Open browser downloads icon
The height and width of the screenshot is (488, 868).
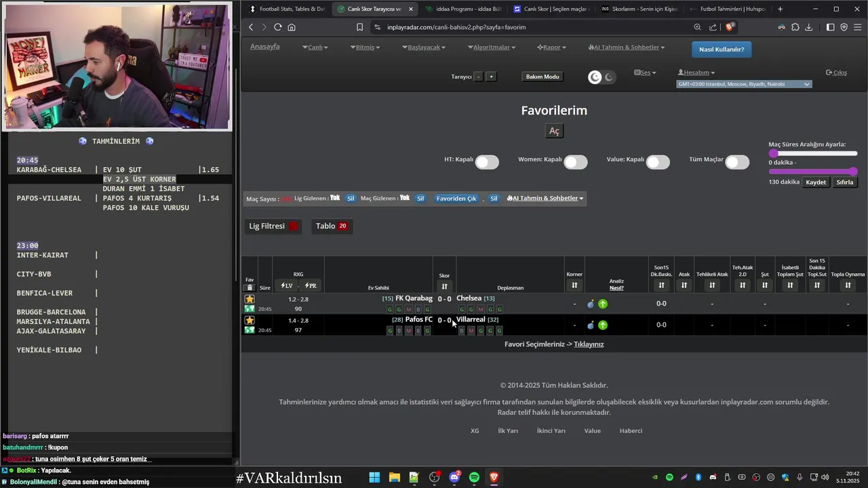point(808,27)
